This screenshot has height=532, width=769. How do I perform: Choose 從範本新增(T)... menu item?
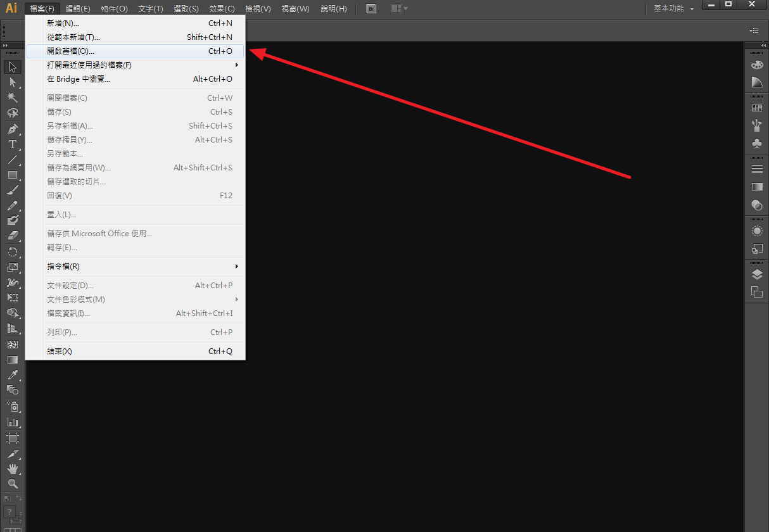(x=134, y=37)
